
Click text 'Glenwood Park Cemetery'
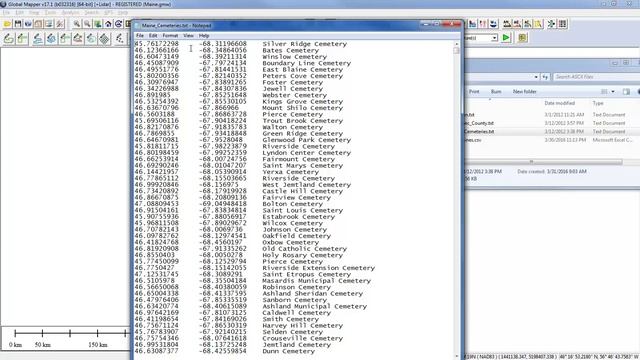tap(307, 140)
